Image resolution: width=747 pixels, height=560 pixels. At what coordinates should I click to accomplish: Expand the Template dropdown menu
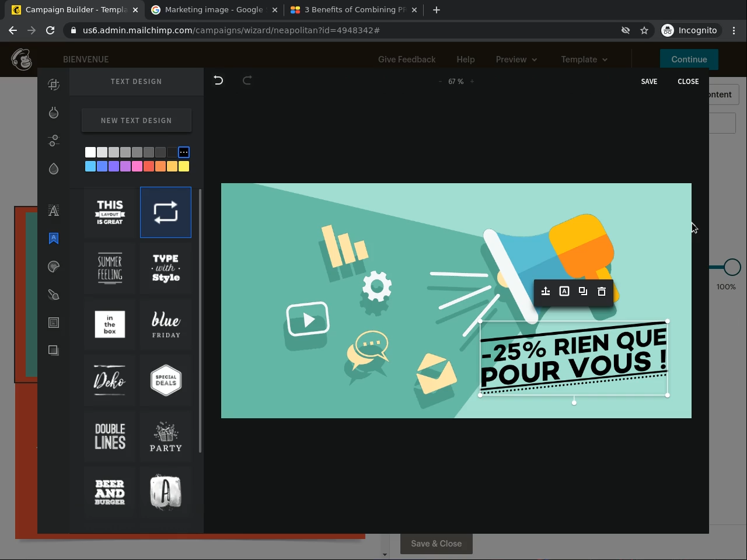click(584, 60)
